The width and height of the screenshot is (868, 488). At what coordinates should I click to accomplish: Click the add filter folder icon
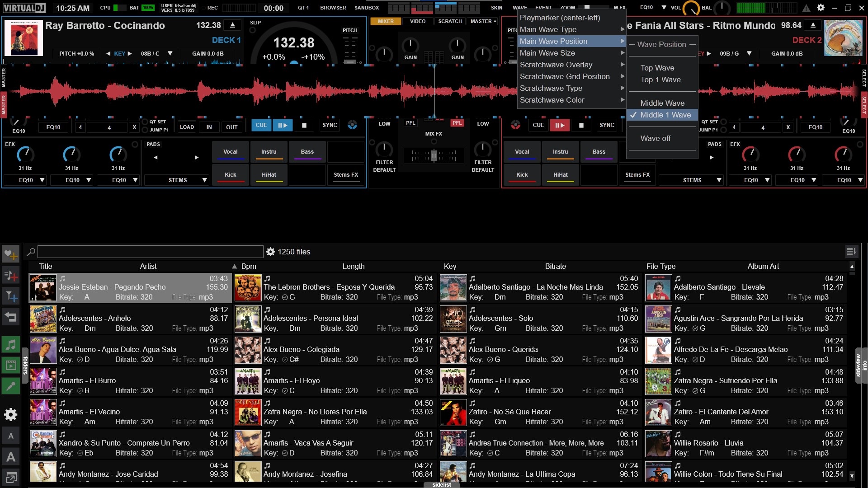click(x=10, y=296)
